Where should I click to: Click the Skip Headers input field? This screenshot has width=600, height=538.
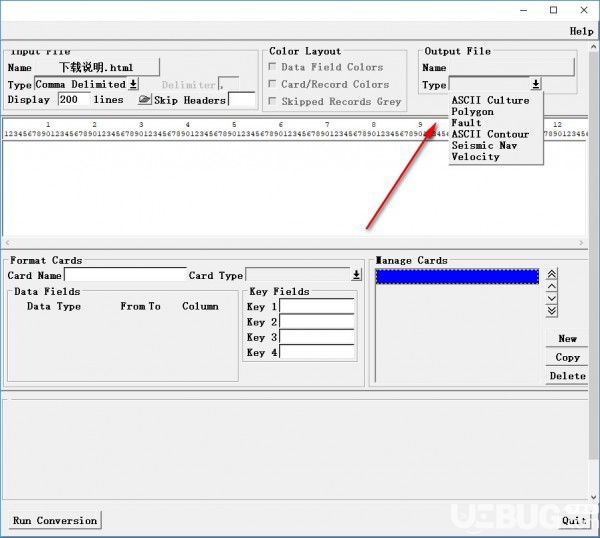coord(242,99)
